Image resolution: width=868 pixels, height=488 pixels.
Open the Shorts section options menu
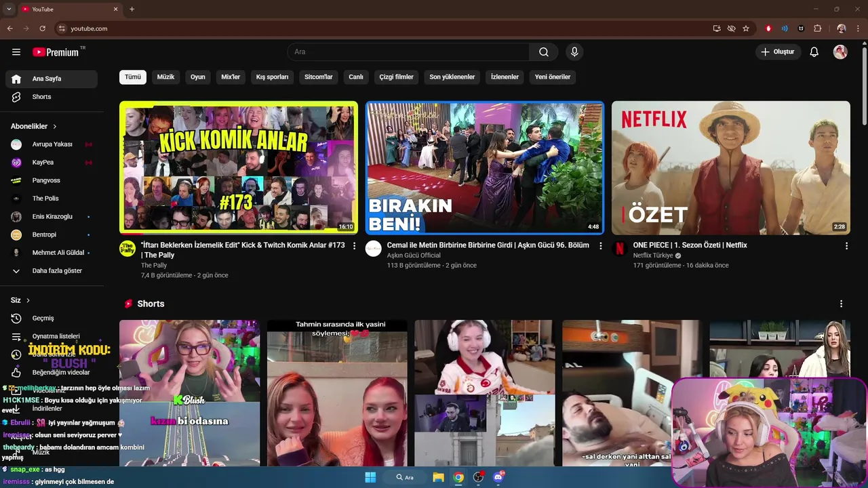tap(841, 304)
